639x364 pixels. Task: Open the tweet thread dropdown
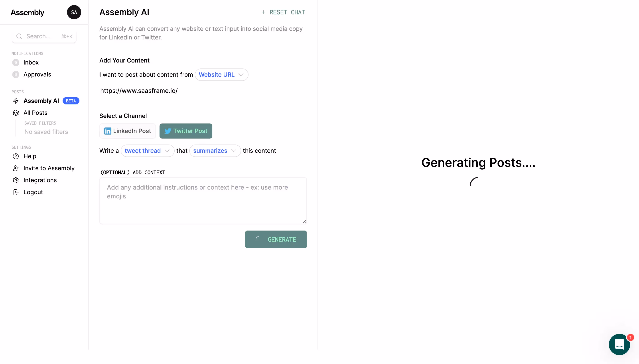click(x=147, y=151)
